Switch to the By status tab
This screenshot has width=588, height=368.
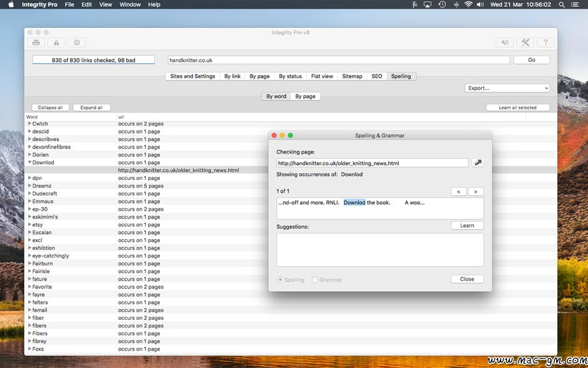(290, 76)
